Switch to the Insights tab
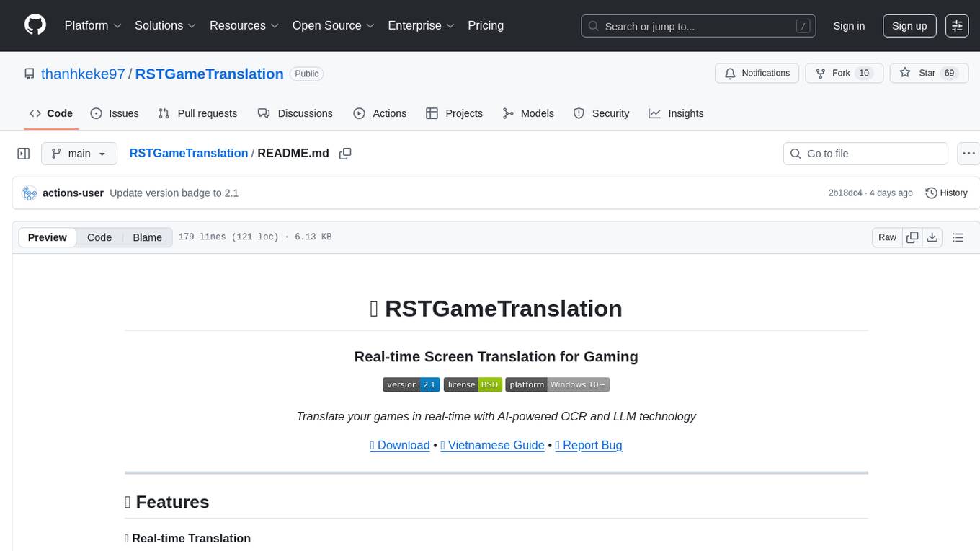The image size is (980, 551). click(x=676, y=113)
